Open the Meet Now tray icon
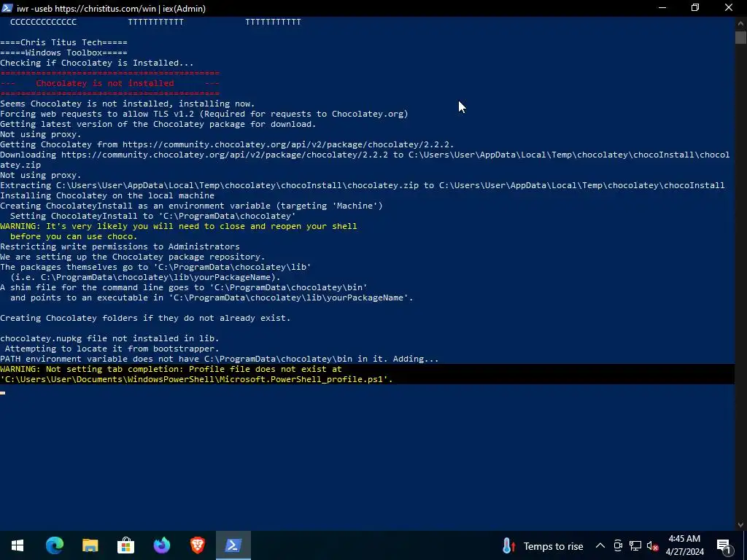The image size is (747, 560). [618, 545]
